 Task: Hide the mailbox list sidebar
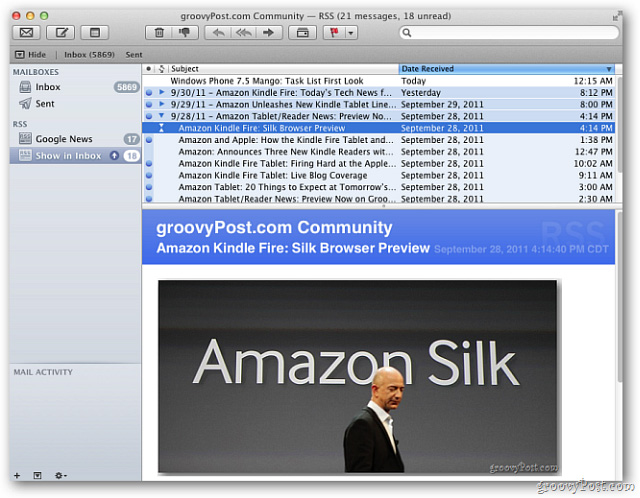coord(31,55)
